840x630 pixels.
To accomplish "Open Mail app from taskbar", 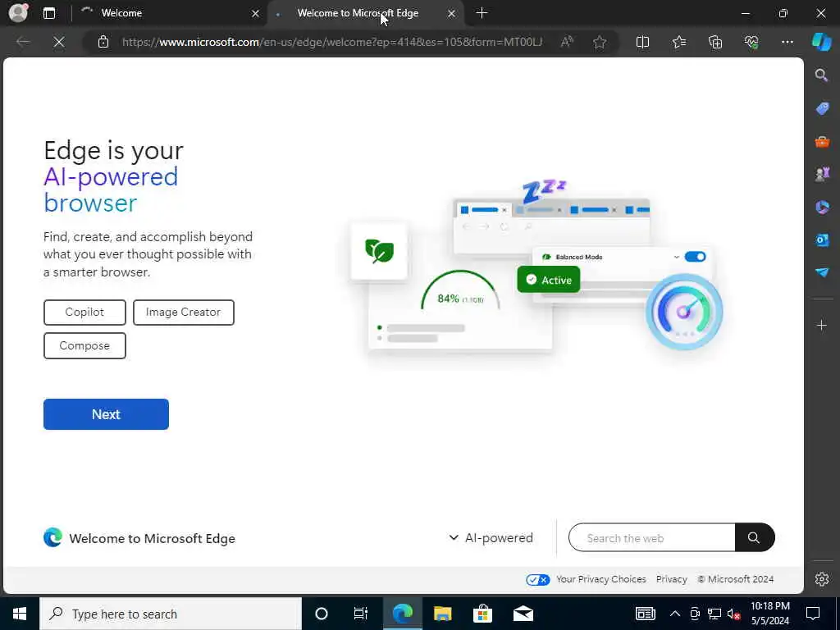I will (523, 614).
